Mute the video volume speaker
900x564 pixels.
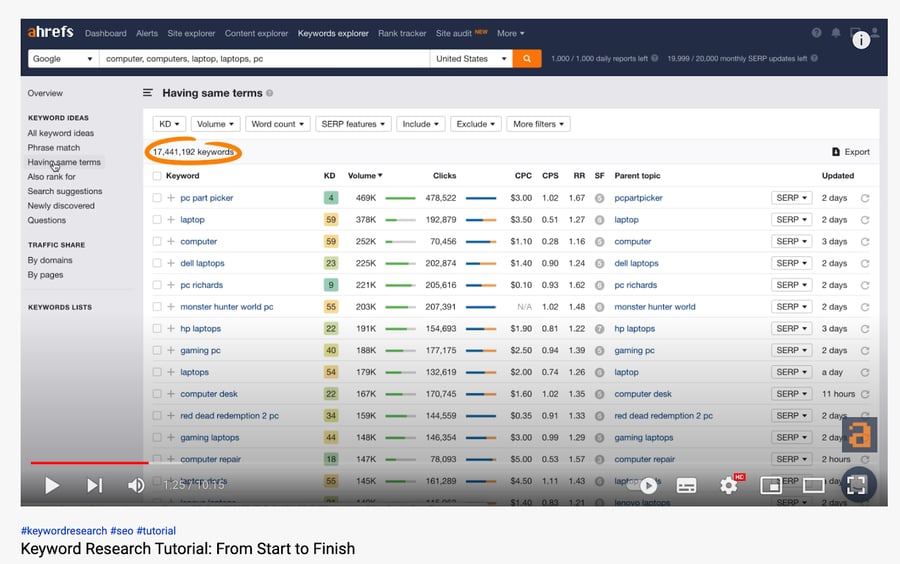pos(136,485)
